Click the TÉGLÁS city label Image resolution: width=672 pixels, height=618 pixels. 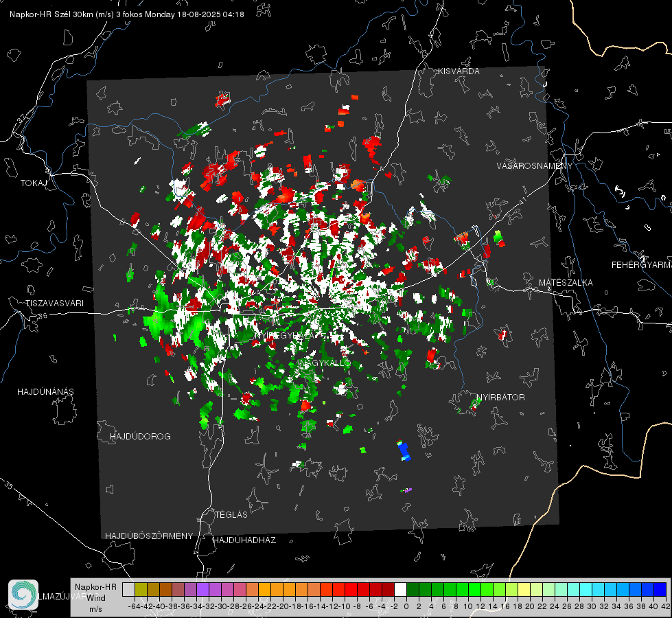coord(231,514)
